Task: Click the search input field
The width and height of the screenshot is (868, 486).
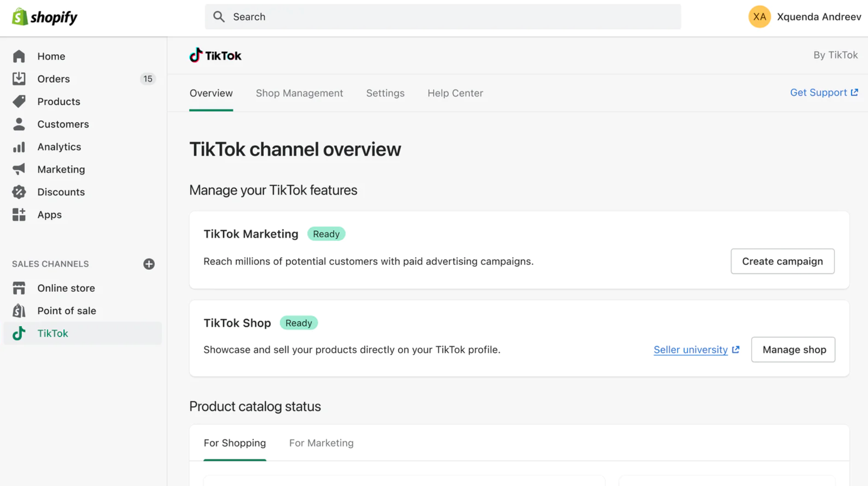Action: point(443,16)
